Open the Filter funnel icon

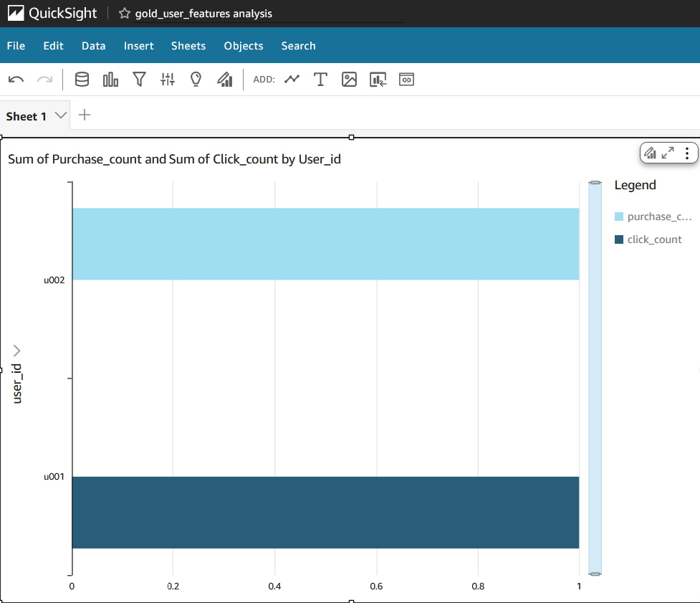tap(139, 80)
